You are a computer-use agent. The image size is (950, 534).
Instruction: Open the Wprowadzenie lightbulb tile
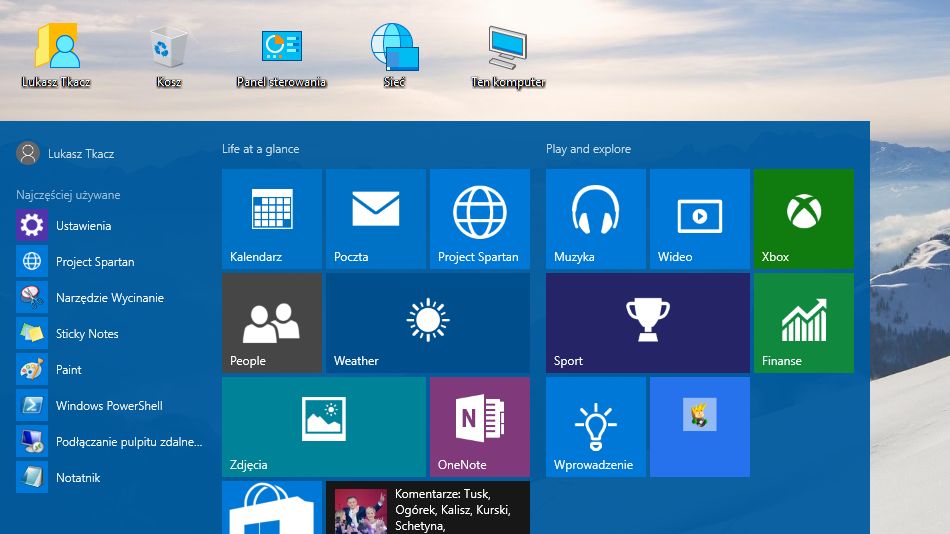pyautogui.click(x=596, y=427)
